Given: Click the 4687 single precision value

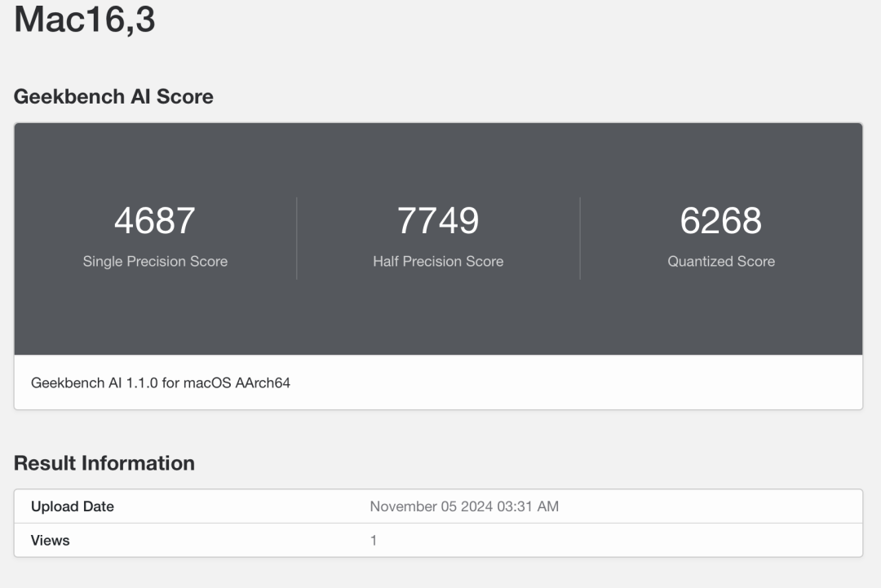Looking at the screenshot, I should [155, 220].
